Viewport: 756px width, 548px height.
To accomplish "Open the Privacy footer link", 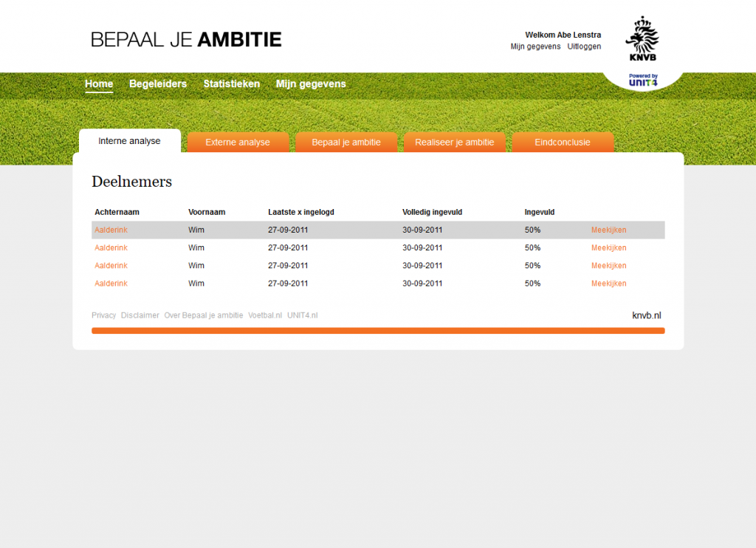I will (x=103, y=315).
